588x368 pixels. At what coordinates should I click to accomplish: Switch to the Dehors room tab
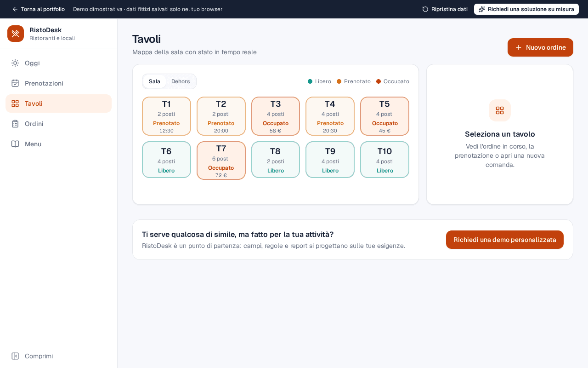(x=181, y=81)
